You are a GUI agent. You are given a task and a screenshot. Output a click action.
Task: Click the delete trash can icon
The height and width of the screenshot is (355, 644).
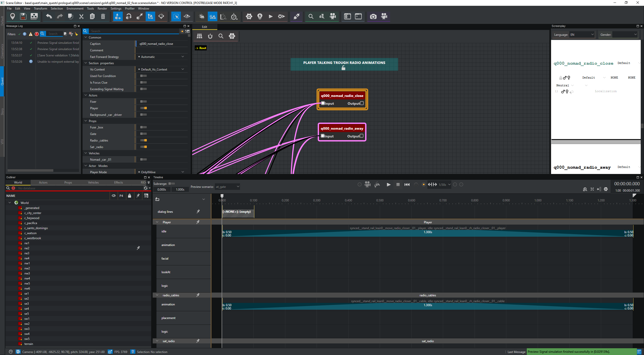click(103, 17)
